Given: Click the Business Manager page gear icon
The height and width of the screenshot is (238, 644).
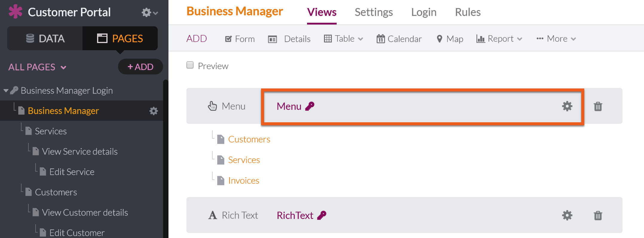Looking at the screenshot, I should point(154,111).
